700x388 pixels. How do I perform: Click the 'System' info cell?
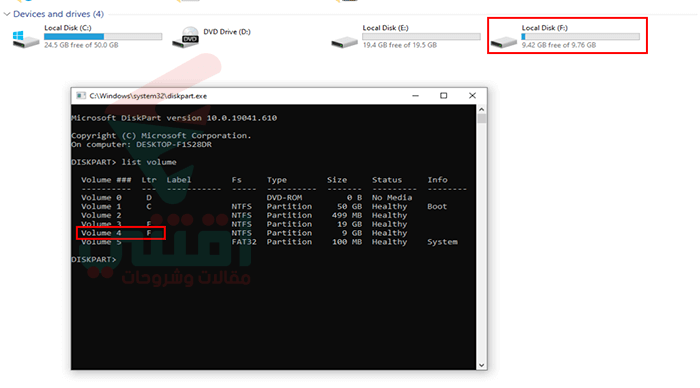[442, 242]
